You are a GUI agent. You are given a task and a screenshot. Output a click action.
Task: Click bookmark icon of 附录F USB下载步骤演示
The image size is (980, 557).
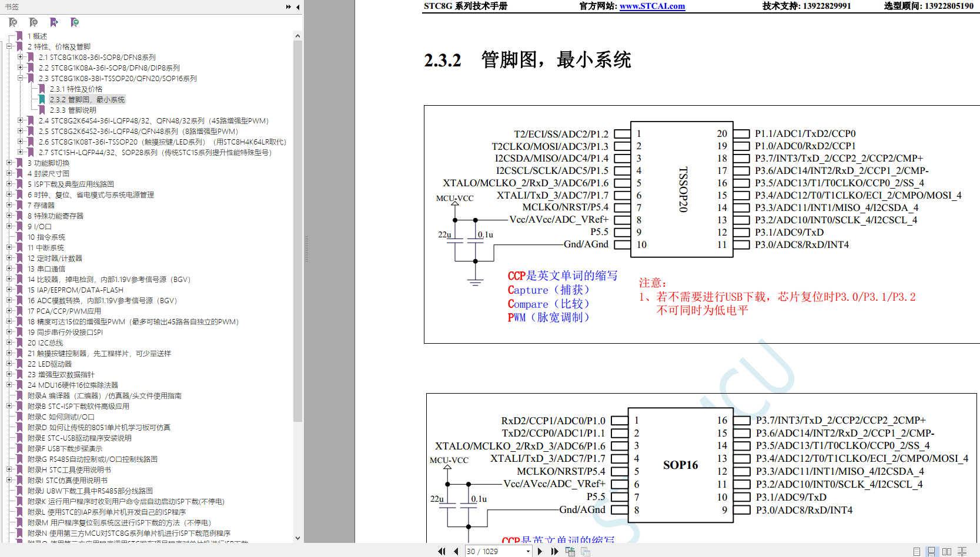coord(19,448)
